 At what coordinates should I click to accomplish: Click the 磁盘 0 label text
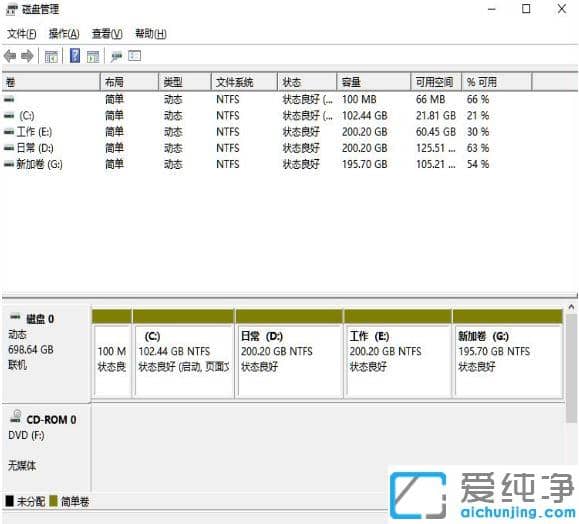tap(40, 319)
